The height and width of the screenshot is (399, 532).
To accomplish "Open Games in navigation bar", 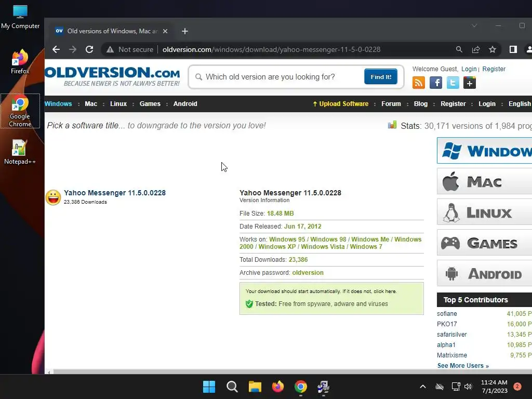I will [150, 104].
